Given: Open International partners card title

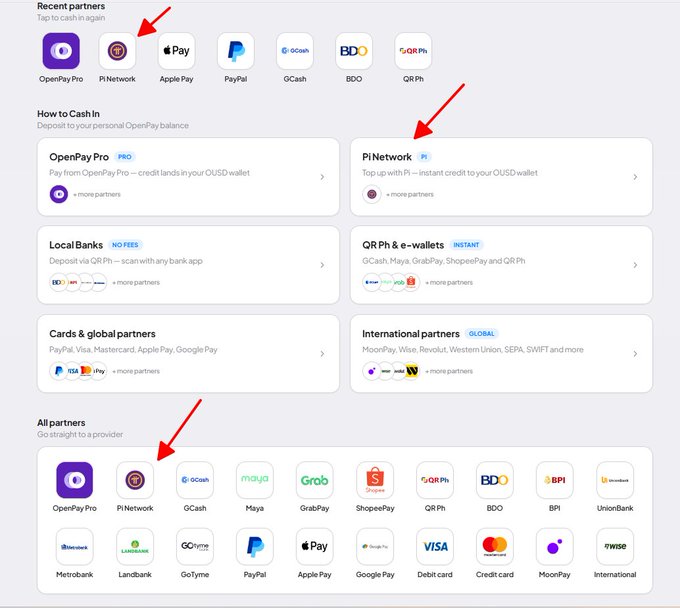Looking at the screenshot, I should point(411,334).
